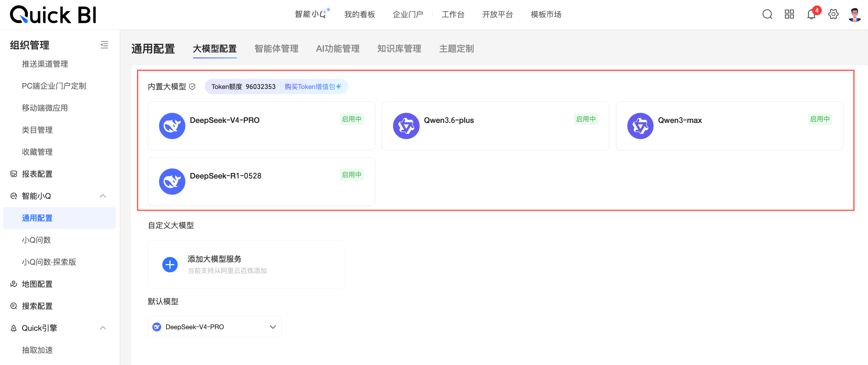
Task: Click the blue plus add-model icon
Action: 170,265
